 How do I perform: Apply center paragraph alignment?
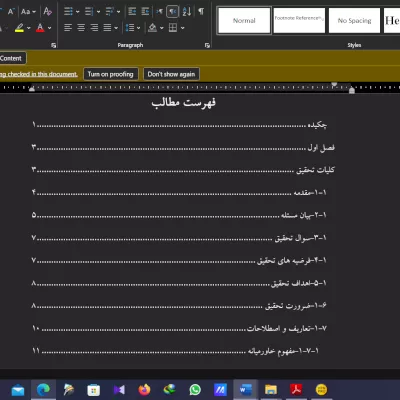tap(81, 28)
